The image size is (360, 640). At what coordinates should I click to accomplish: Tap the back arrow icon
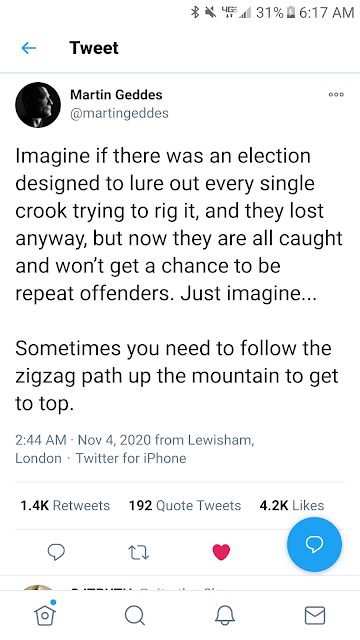[29, 48]
